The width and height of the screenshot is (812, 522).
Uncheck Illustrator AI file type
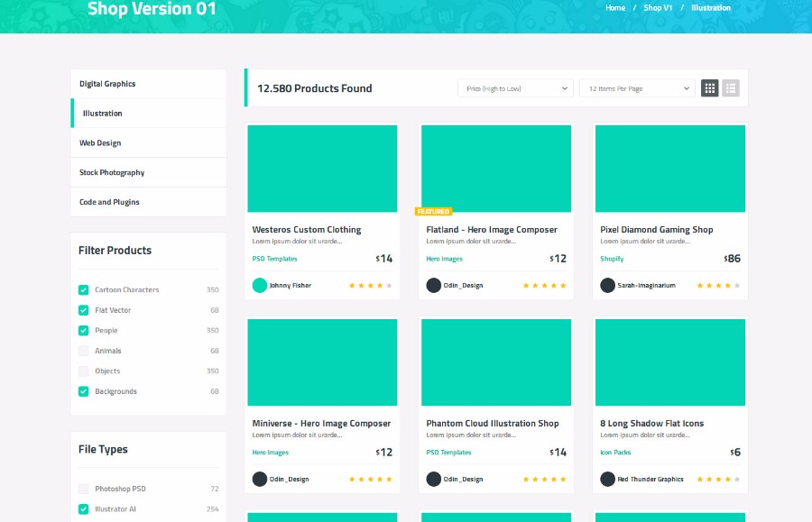83,509
